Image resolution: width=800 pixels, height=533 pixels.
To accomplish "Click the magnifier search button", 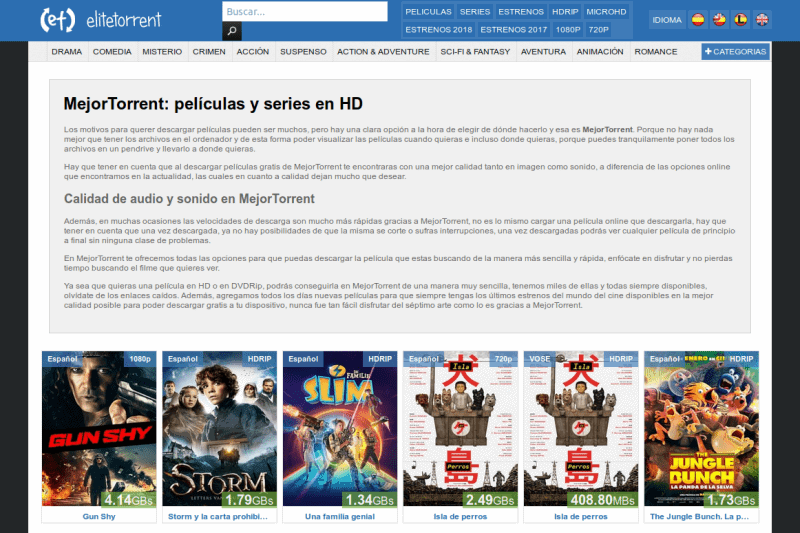I will point(232,31).
